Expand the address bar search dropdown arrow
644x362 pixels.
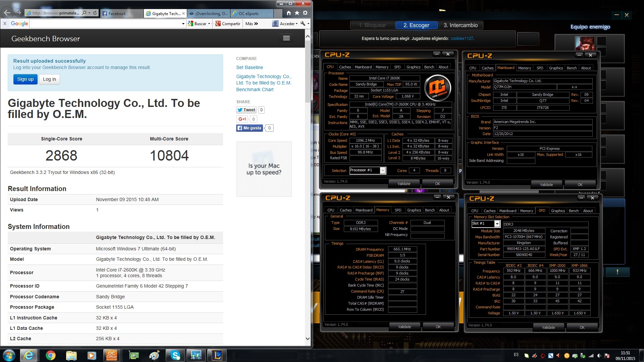90,13
